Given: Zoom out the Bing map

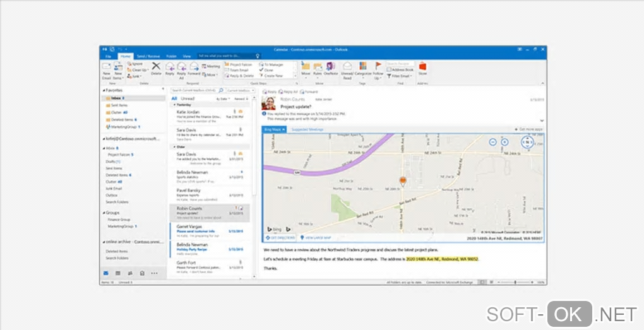Looking at the screenshot, I should (x=492, y=142).
